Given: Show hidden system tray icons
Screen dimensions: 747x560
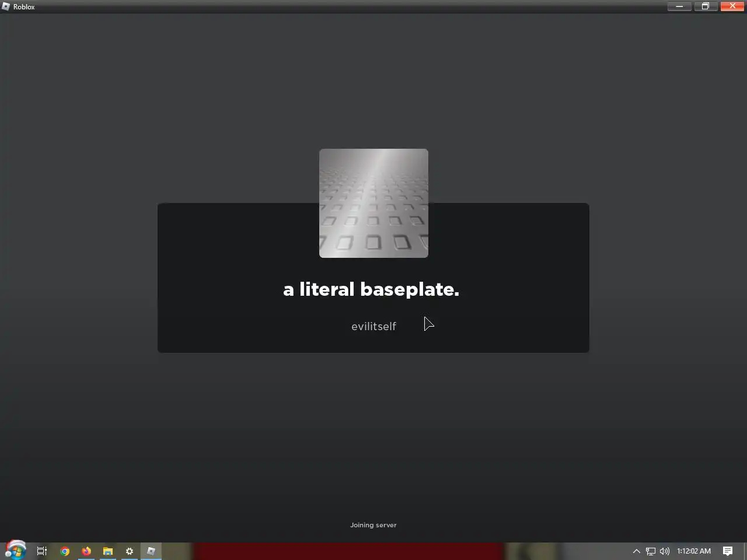Looking at the screenshot, I should pyautogui.click(x=637, y=551).
